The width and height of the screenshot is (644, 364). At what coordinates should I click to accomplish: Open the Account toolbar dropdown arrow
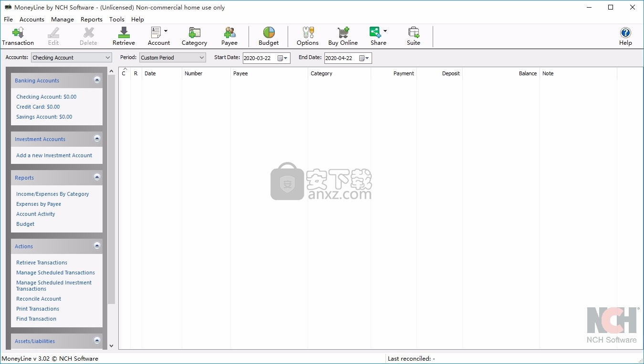point(166,31)
